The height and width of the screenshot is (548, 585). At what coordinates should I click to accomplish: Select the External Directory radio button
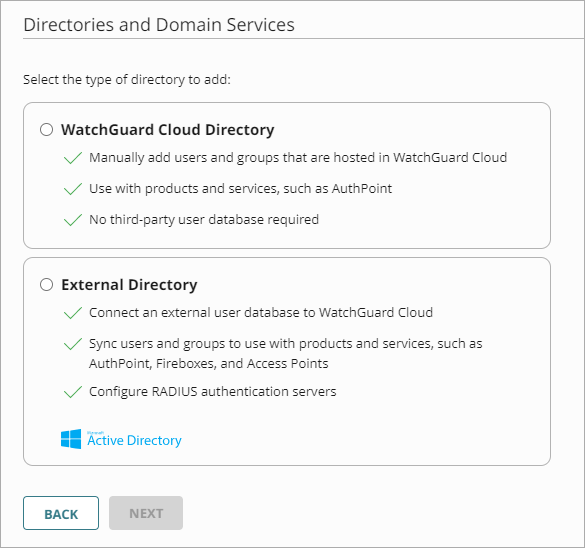click(x=47, y=285)
